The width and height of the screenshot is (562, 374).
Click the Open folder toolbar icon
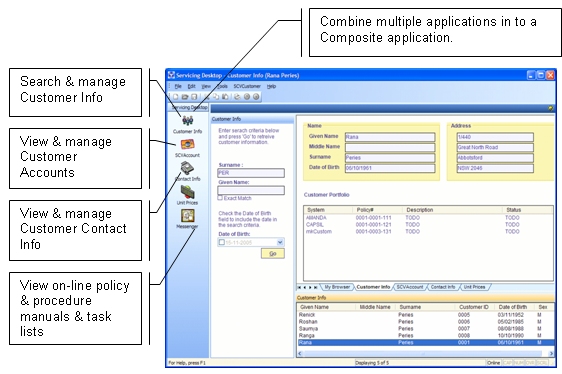185,97
